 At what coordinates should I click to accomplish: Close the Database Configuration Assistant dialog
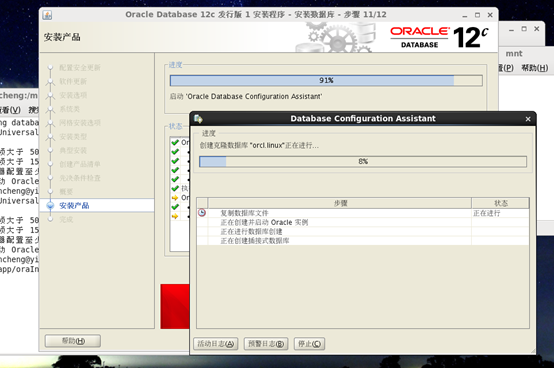(x=528, y=119)
